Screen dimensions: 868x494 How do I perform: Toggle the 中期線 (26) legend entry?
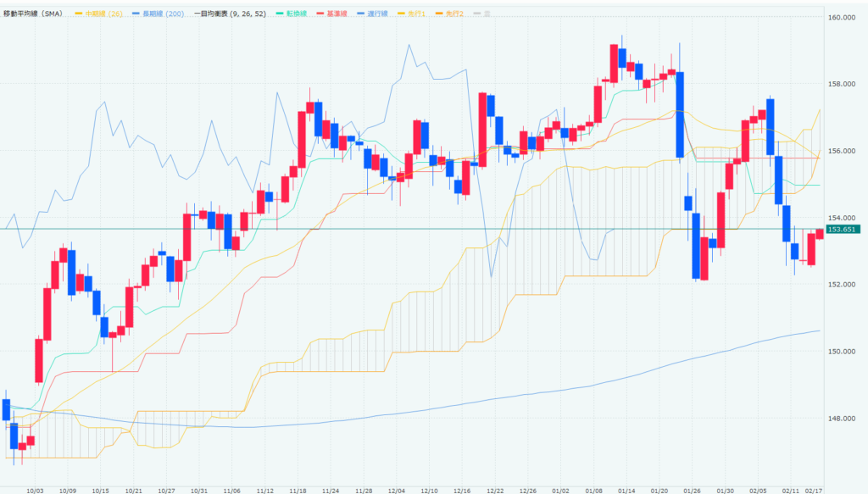click(x=101, y=14)
